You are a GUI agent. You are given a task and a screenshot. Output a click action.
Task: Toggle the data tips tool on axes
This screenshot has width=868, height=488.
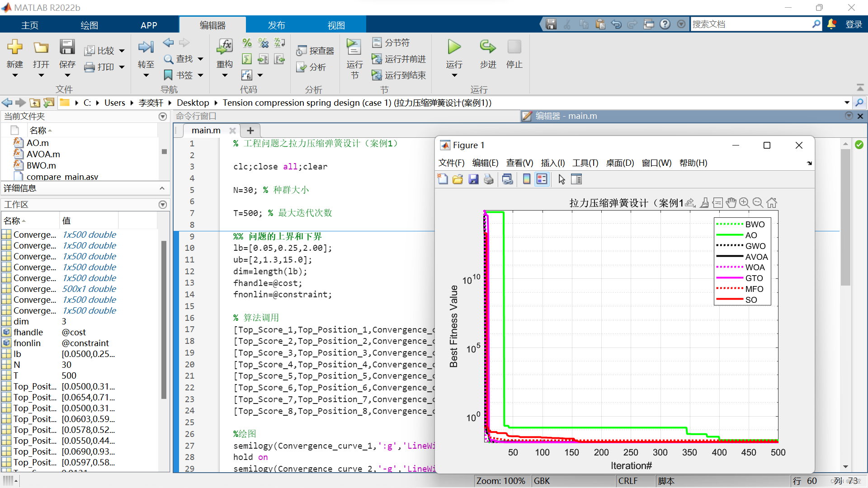(717, 203)
